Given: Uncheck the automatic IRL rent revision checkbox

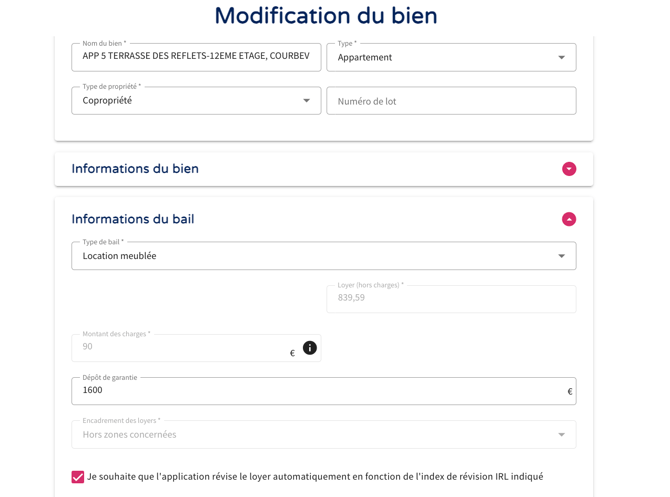Looking at the screenshot, I should pyautogui.click(x=78, y=477).
